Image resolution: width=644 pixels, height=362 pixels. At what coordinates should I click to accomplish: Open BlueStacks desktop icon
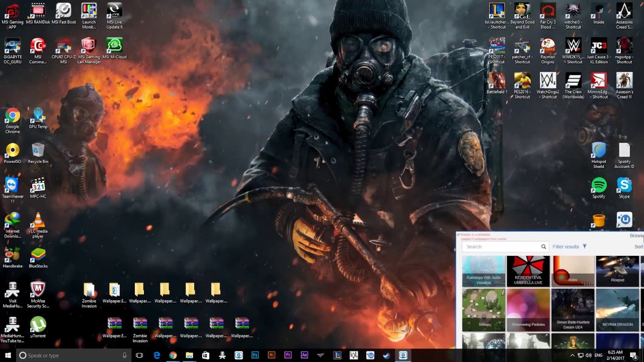[38, 258]
